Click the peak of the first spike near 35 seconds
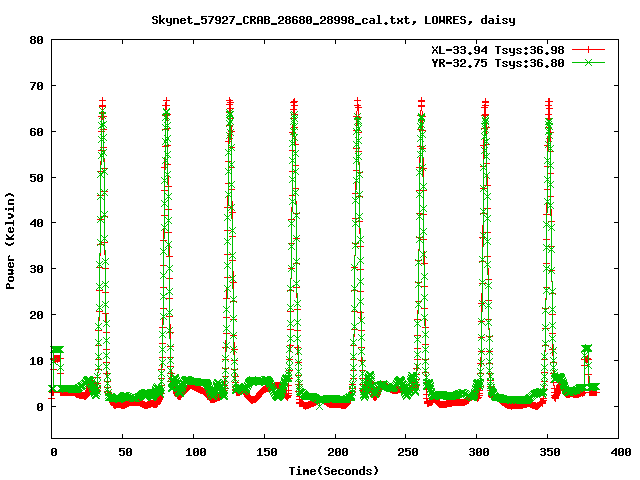This screenshot has width=640, height=480. [102, 101]
